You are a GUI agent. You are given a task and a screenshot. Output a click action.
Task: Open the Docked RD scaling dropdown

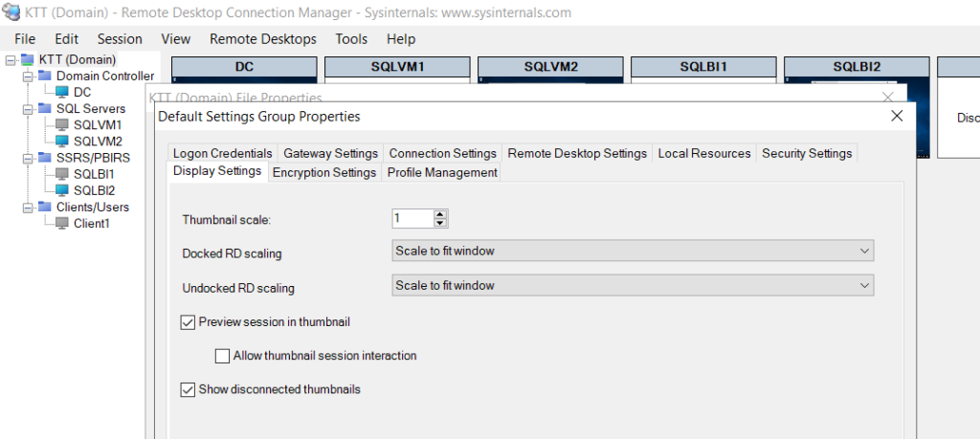(633, 251)
